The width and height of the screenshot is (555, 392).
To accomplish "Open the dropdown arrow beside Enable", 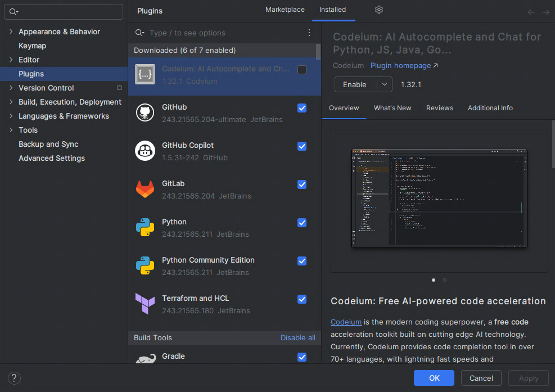I will [x=384, y=84].
